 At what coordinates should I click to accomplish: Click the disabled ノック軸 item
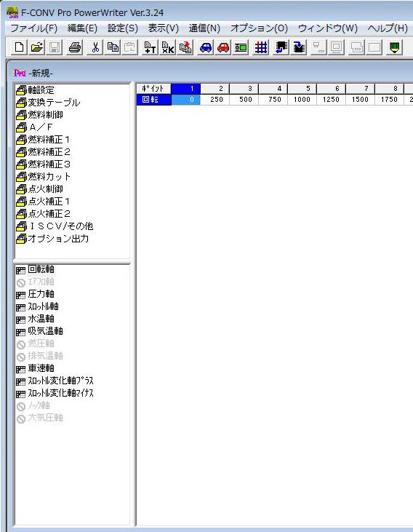[x=33, y=405]
